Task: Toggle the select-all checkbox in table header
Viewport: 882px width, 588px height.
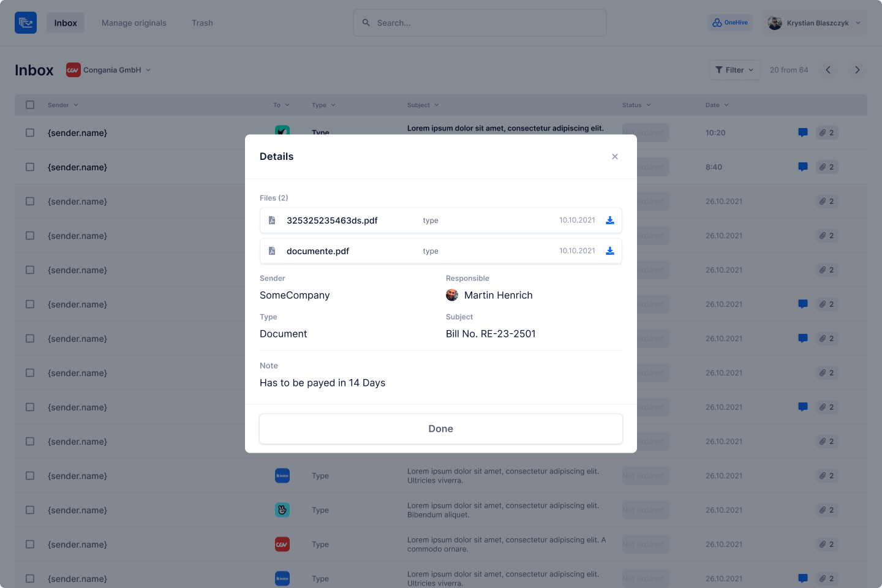Action: [x=30, y=105]
